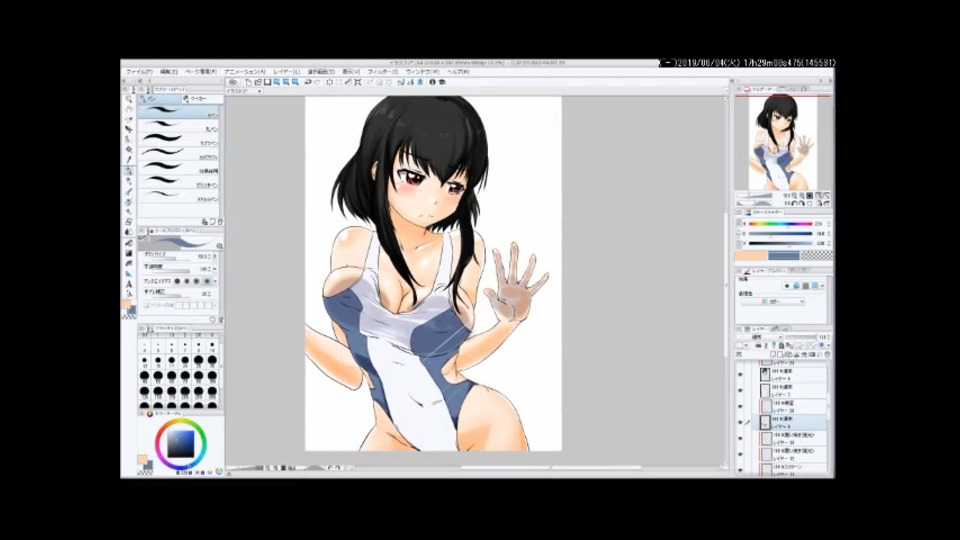Select the Zoom magnifier tool
This screenshot has width=960, height=540.
tap(129, 99)
